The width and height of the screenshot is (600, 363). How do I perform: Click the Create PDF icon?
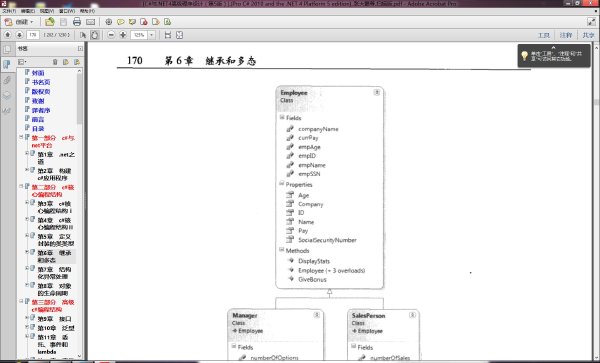[x=8, y=22]
